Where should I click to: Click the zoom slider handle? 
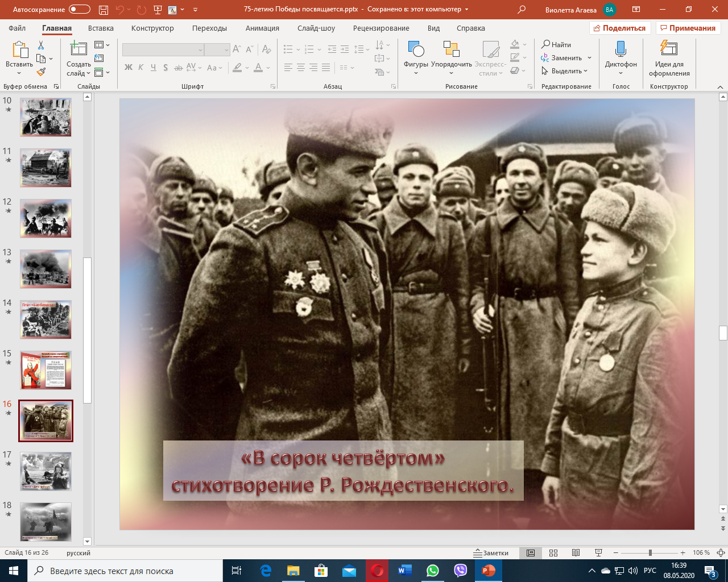[650, 552]
